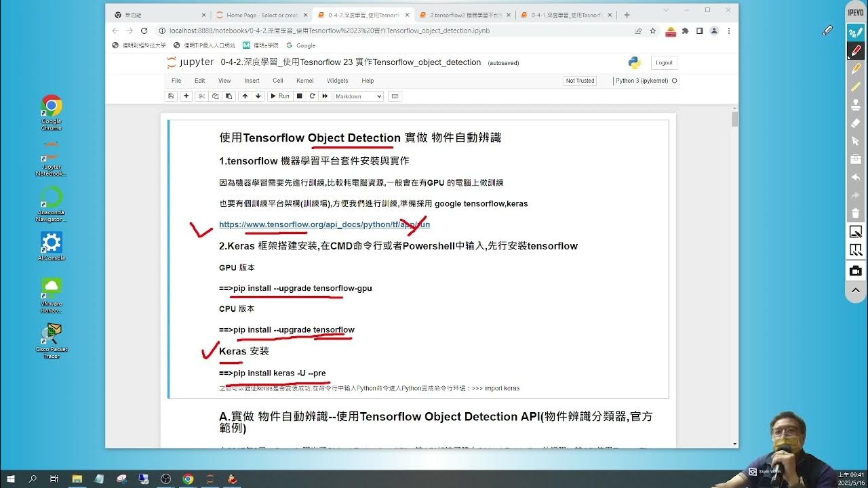
Task: Move selected cell up arrow
Action: tap(245, 96)
